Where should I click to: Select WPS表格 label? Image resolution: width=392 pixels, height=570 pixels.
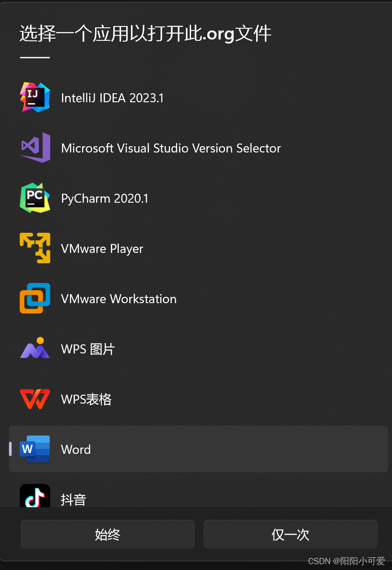tap(86, 399)
